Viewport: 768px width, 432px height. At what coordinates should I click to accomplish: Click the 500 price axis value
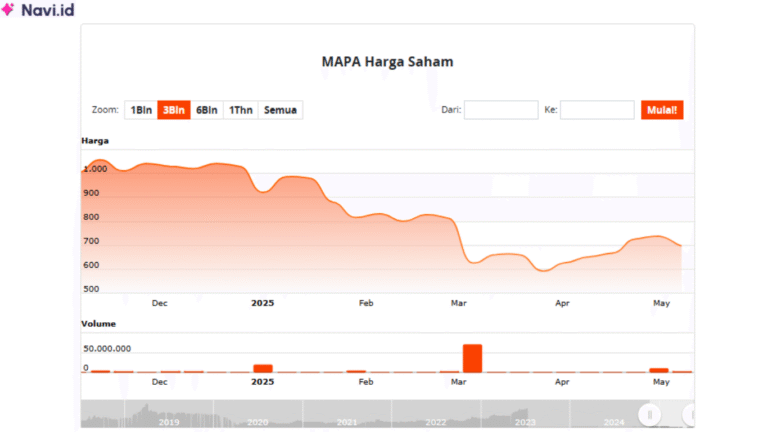91,289
